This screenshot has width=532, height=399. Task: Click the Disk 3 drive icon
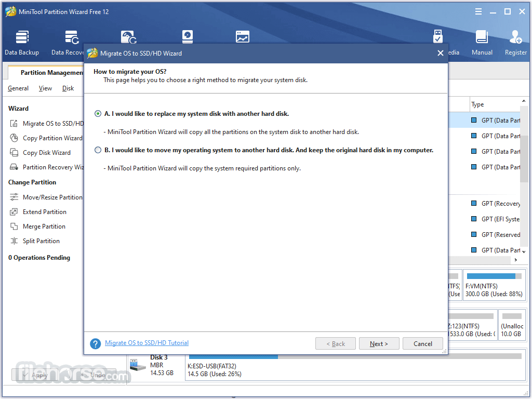click(137, 365)
